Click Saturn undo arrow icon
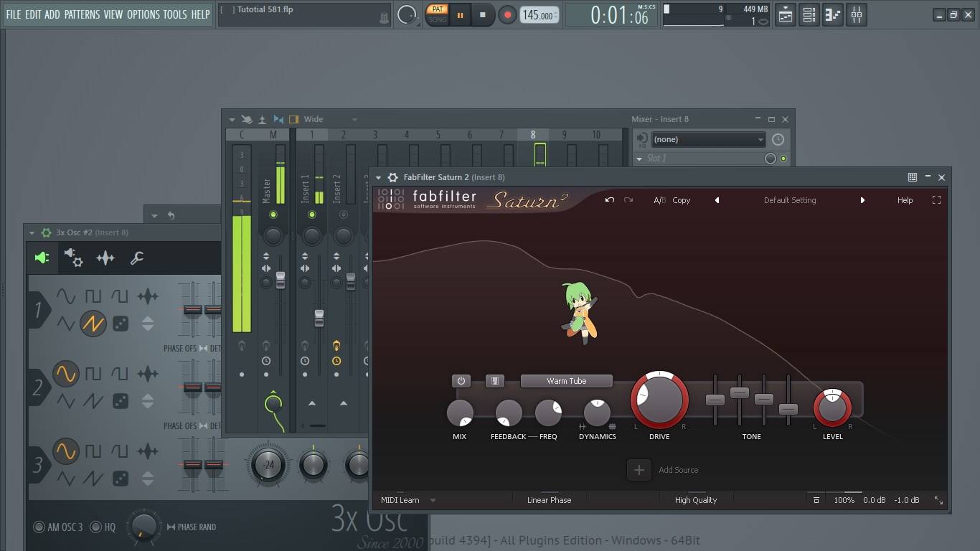This screenshot has width=980, height=551. pyautogui.click(x=610, y=200)
